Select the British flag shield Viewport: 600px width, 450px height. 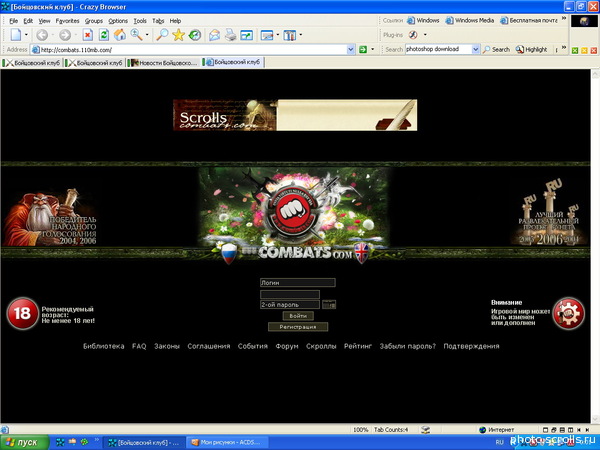point(362,253)
